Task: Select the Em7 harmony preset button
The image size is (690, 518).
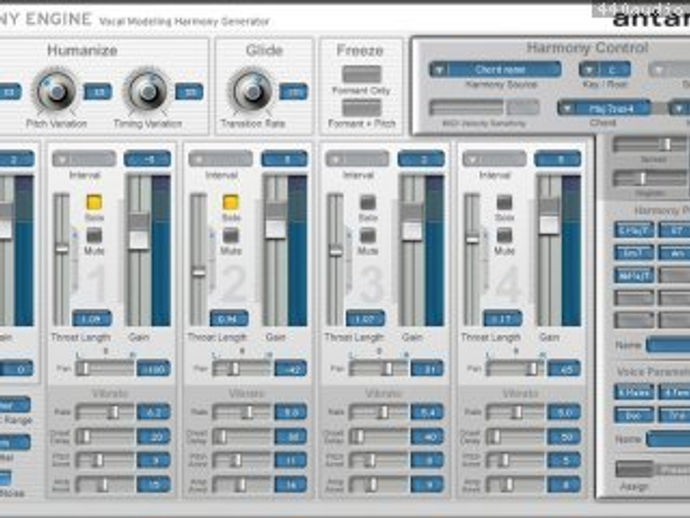Action: pyautogui.click(x=634, y=253)
